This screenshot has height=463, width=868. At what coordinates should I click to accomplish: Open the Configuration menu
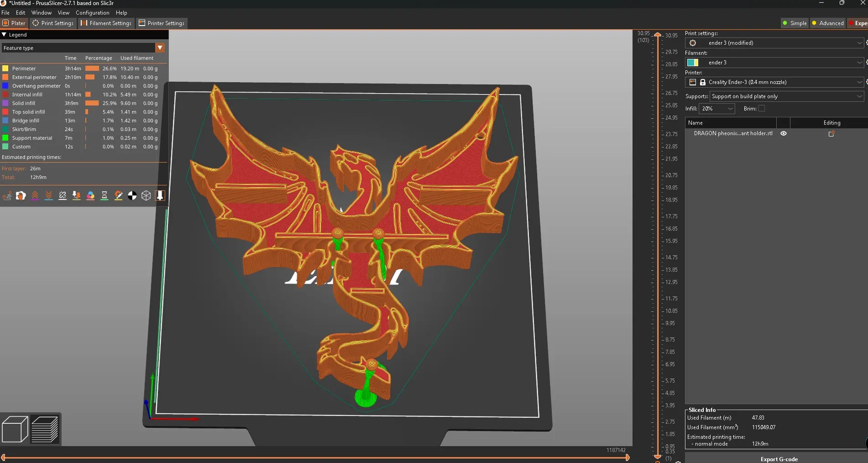pos(92,13)
